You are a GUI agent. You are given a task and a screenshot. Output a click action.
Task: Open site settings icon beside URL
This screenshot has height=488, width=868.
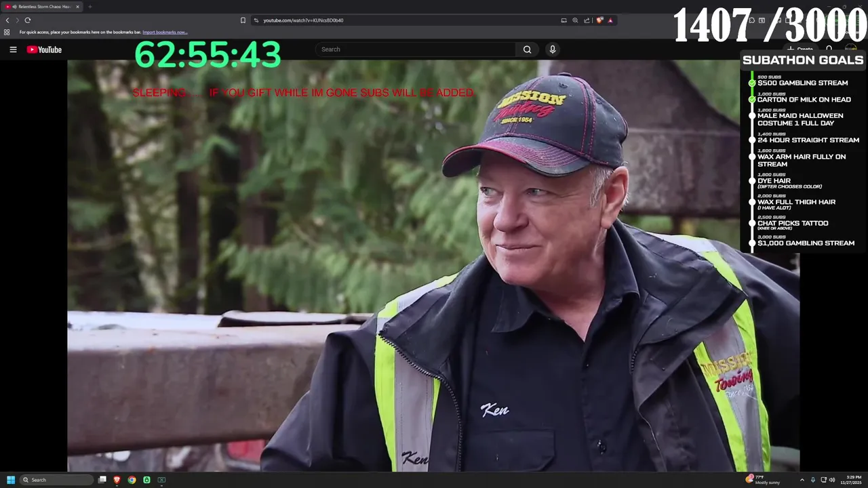[256, 20]
